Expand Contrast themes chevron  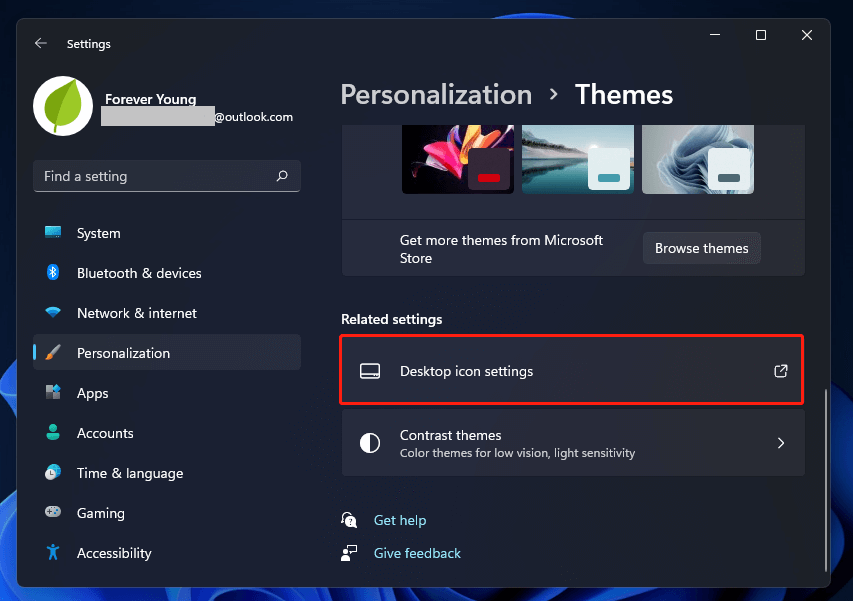pyautogui.click(x=781, y=443)
